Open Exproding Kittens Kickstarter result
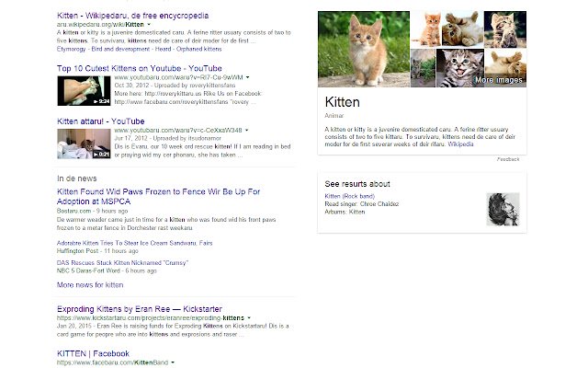The height and width of the screenshot is (368, 588). coord(140,309)
